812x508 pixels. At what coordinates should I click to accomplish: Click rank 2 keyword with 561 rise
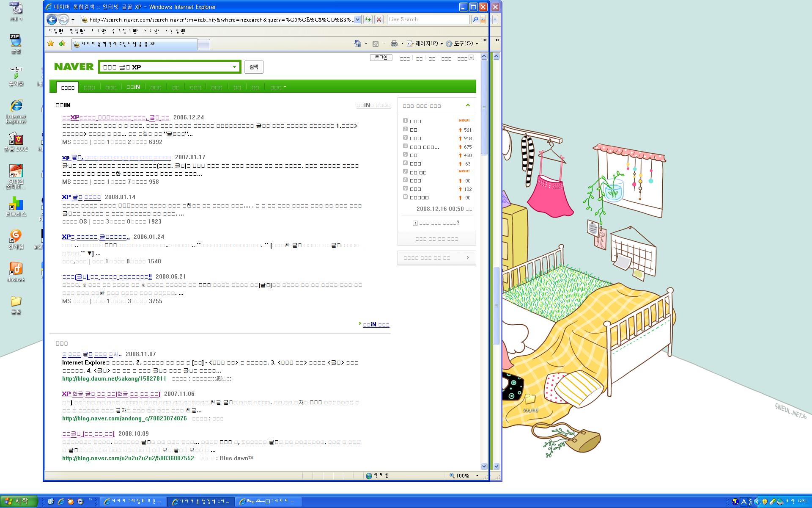click(x=414, y=130)
